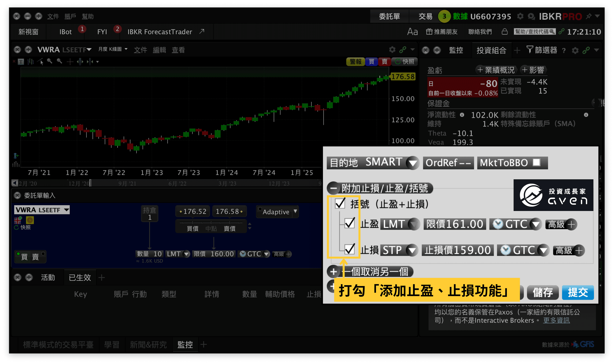Viewport: 614px width, 364px height.
Task: Select the text annotation tool on the chart toolbar
Action: click(21, 62)
